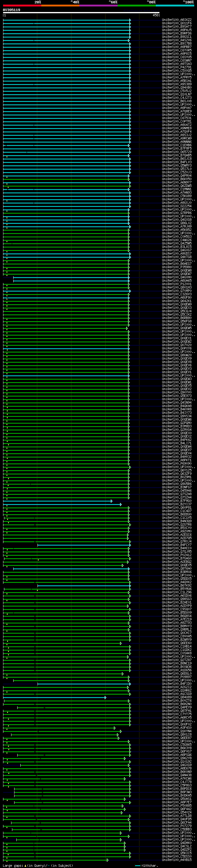Screen dimensions: 197x868
Task: Click the =100char. scale legend
Action: pos(147,866)
